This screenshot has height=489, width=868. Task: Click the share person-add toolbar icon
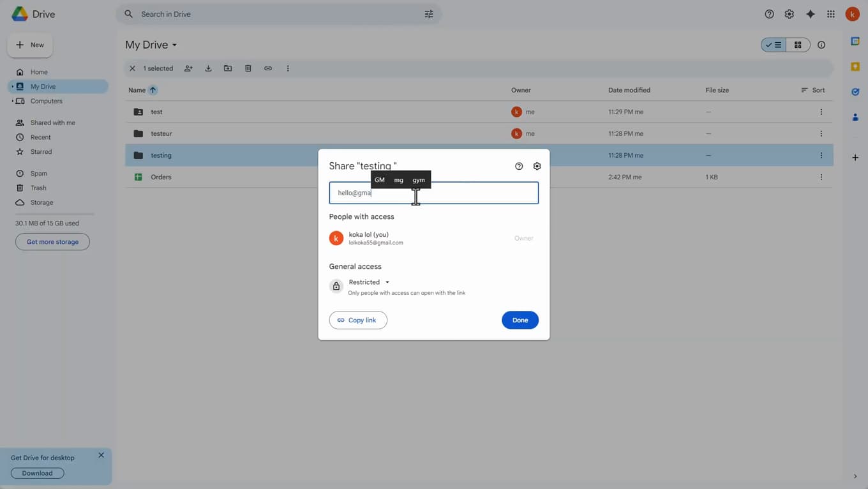point(188,68)
